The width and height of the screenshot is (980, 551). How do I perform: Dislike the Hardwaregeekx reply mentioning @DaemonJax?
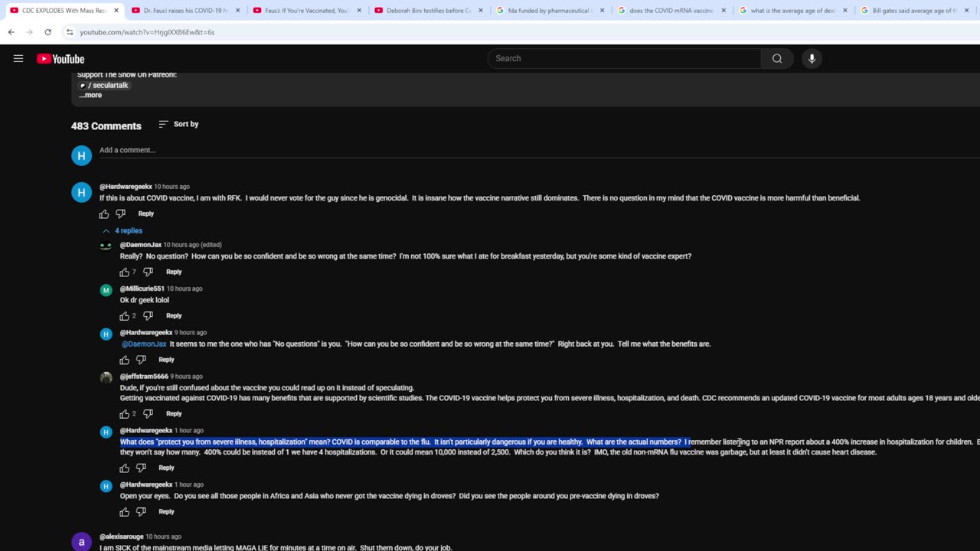(x=141, y=360)
